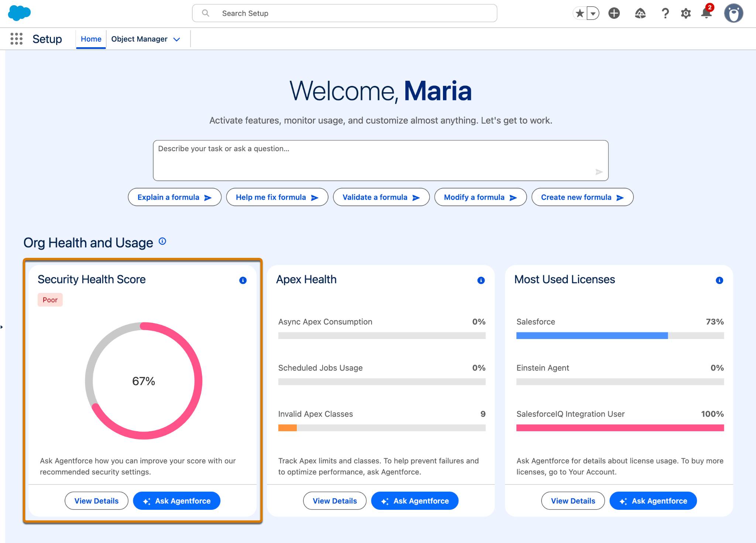Open the Help question mark icon
This screenshot has width=756, height=543.
pyautogui.click(x=665, y=14)
